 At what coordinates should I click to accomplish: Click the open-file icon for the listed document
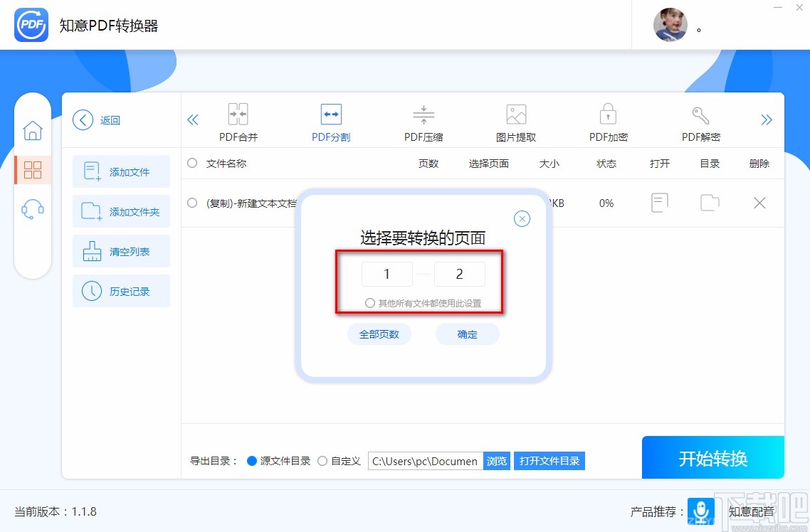point(659,203)
